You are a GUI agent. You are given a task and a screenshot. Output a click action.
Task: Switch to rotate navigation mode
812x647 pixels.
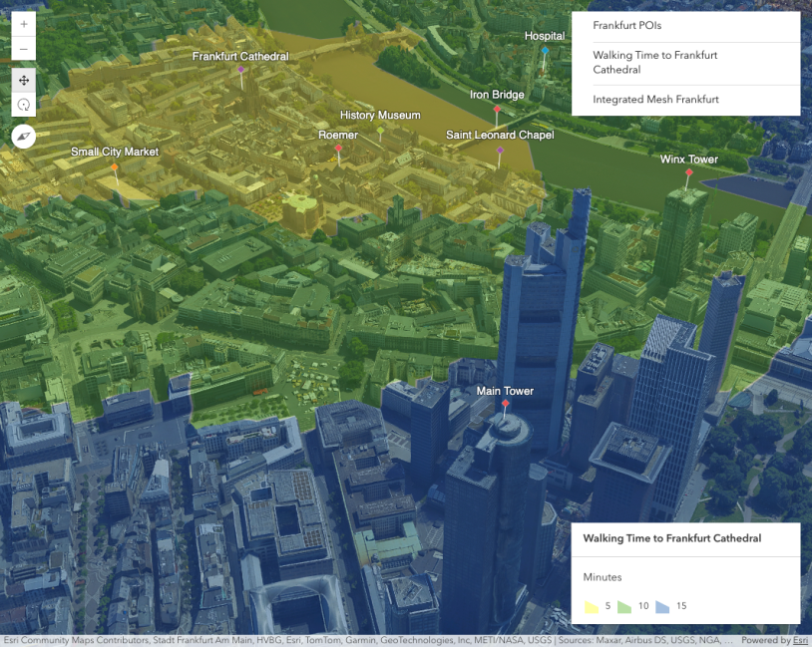[x=24, y=104]
